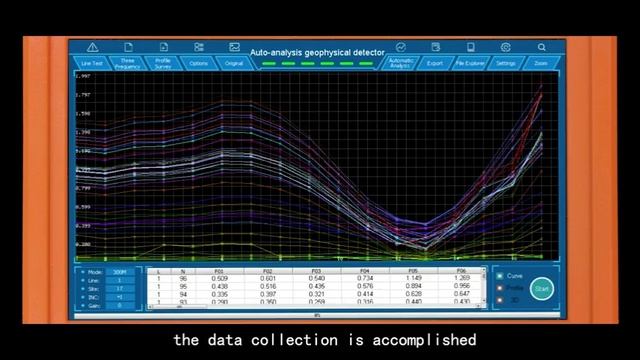Image resolution: width=640 pixels, height=360 pixels.
Task: Click the INC value field +1
Action: [120, 297]
